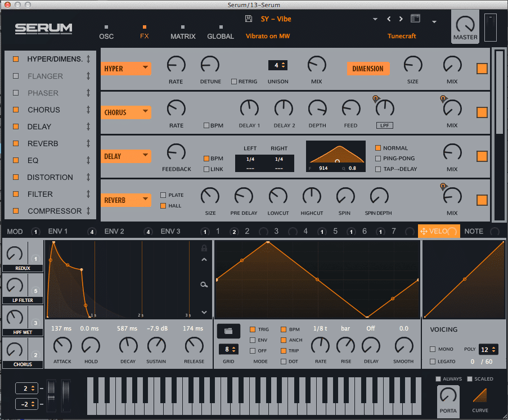508x420 pixels.
Task: Select the NOTE modulation tab
Action: tap(474, 231)
